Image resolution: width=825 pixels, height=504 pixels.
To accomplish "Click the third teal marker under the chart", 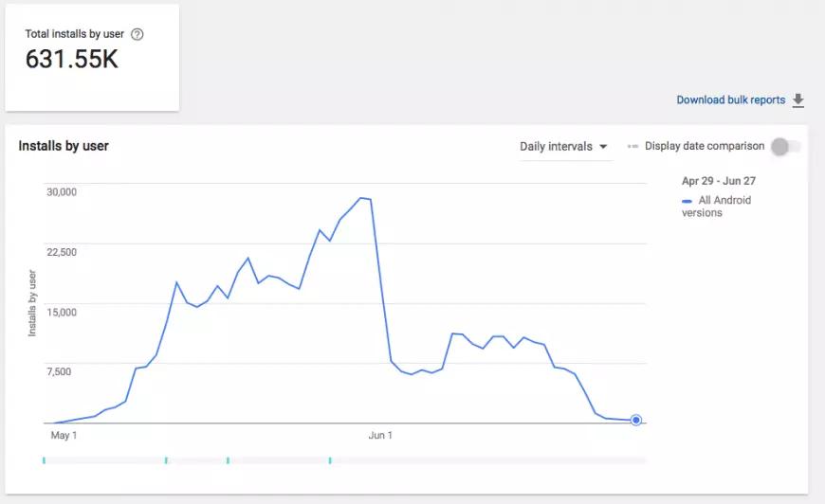I will point(228,460).
